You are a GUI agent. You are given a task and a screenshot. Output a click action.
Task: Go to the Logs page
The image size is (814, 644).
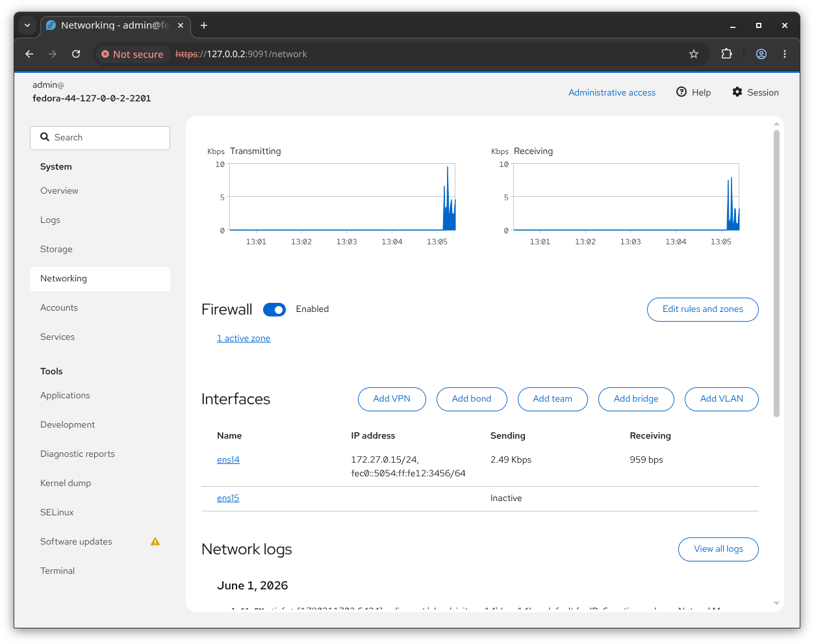[x=100, y=220]
